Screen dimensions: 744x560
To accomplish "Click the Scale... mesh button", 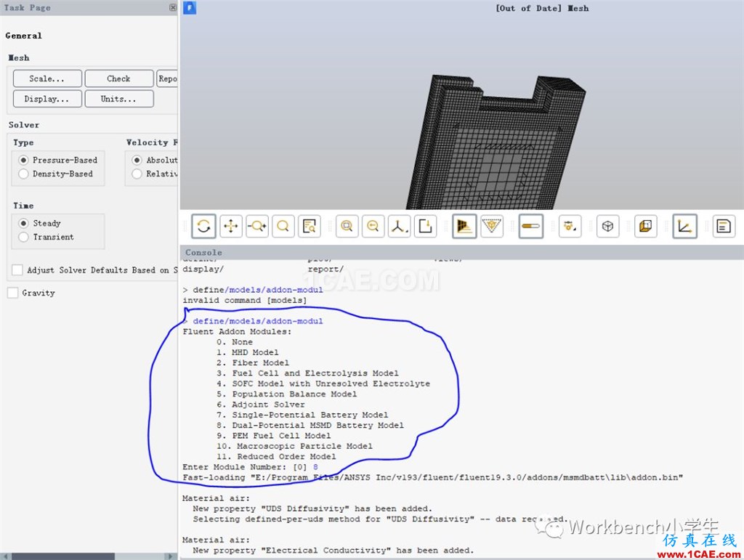I will 47,78.
